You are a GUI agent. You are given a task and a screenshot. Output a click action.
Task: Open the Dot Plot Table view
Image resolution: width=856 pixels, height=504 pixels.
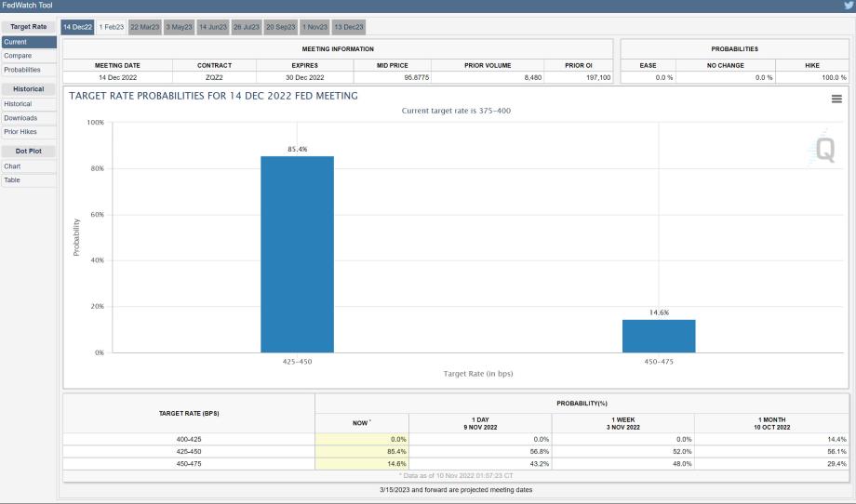click(12, 180)
